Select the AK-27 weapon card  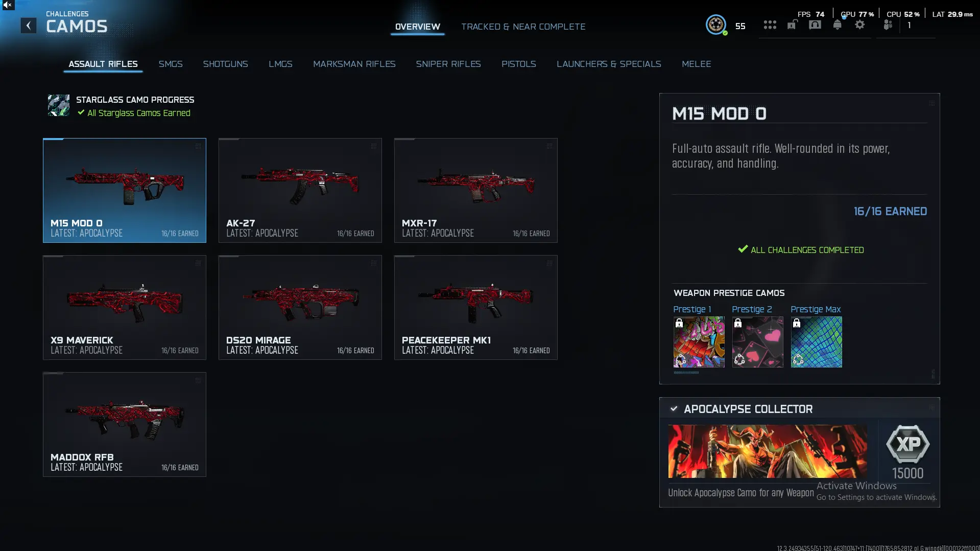pyautogui.click(x=300, y=190)
